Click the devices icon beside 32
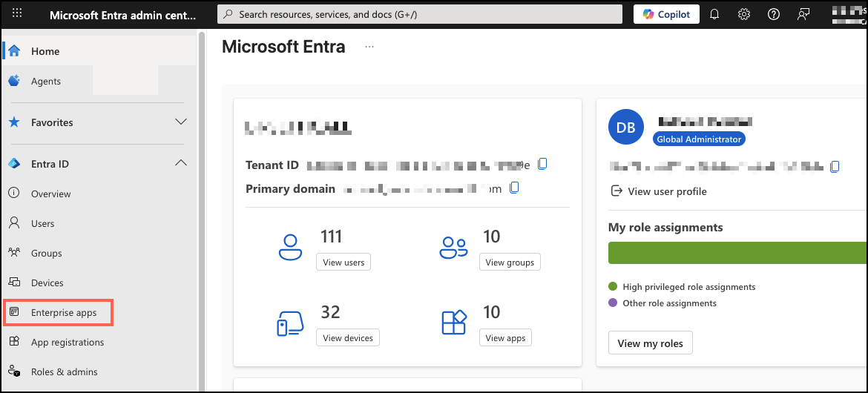The width and height of the screenshot is (868, 393). pyautogui.click(x=291, y=323)
